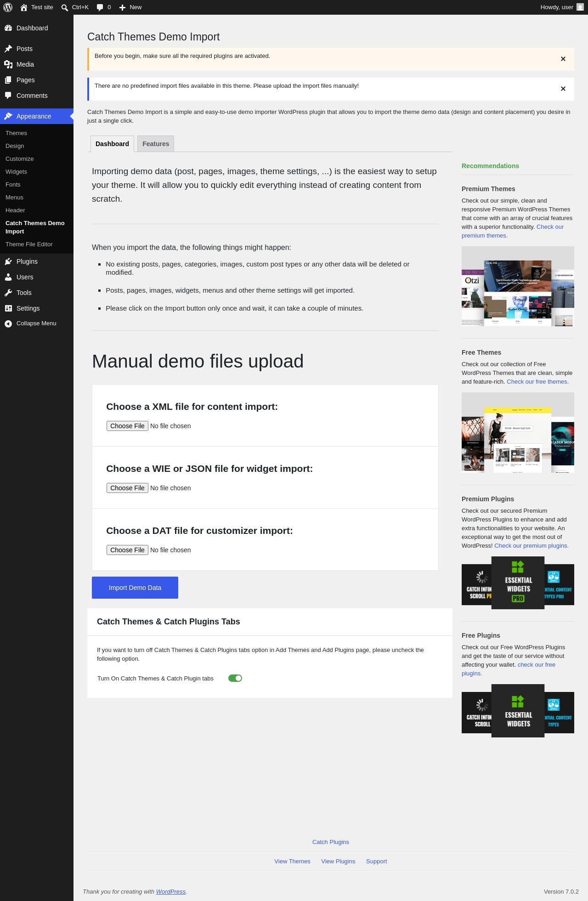Click the Posts pushpin icon
Image resolution: width=588 pixels, height=901 pixels.
(x=8, y=49)
